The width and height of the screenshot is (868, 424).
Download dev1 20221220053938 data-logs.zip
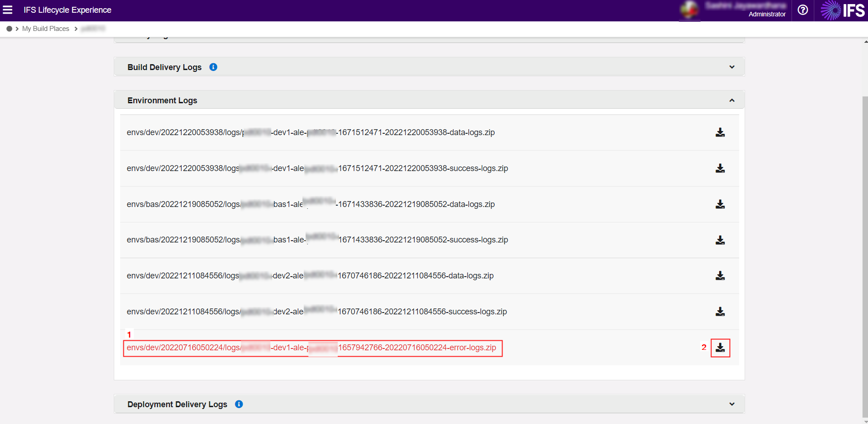point(720,132)
